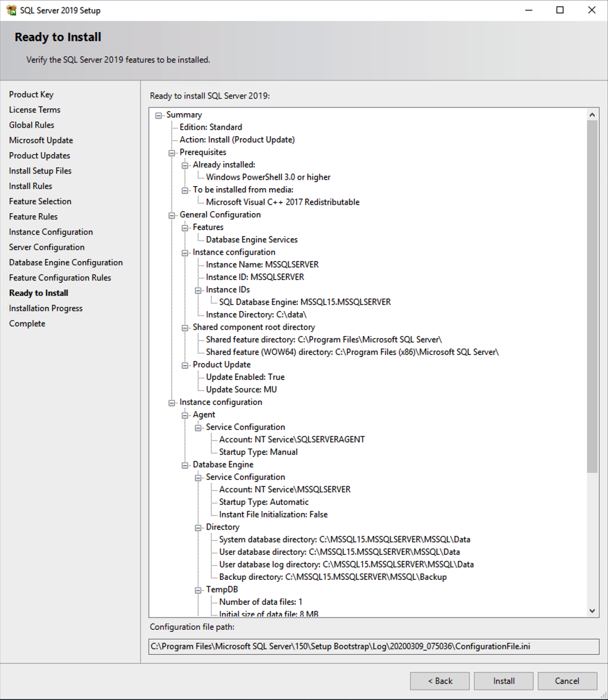608x700 pixels.
Task: Select Account: NT Service\SQLSERVERAGENT row
Action: (292, 440)
